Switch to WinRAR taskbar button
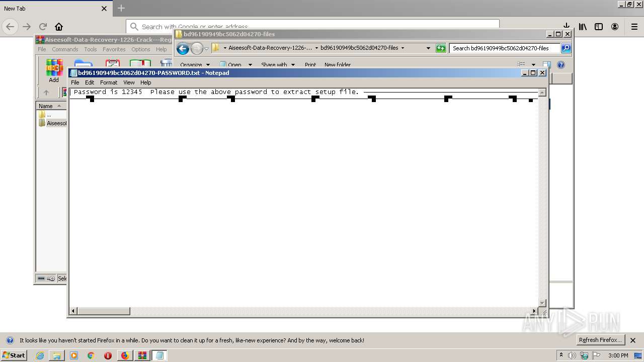 click(142, 355)
